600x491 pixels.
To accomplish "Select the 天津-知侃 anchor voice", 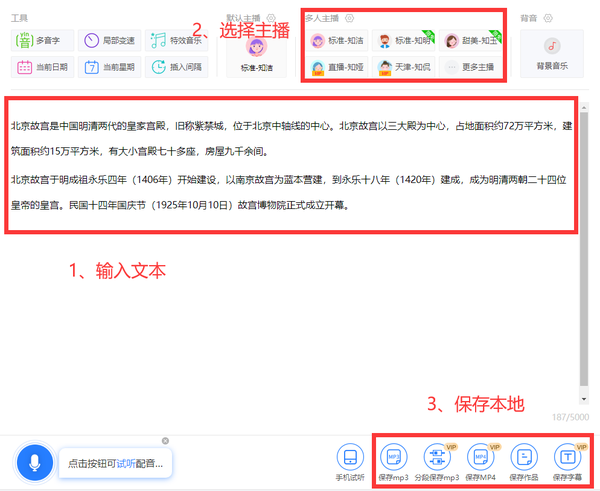I will [x=404, y=68].
